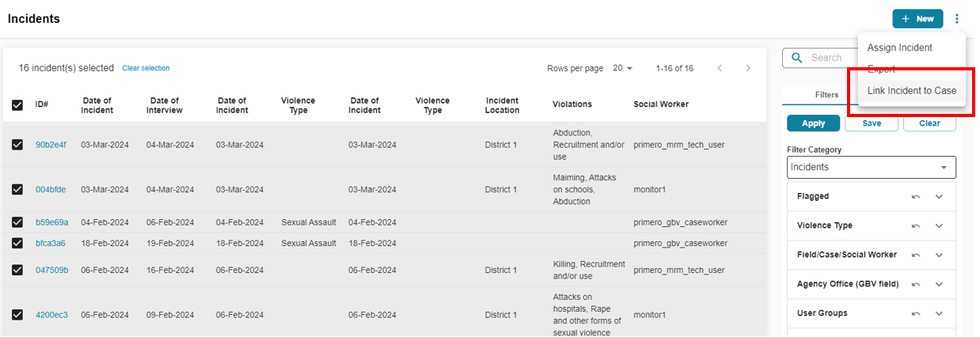Open incident 4200ec3
The image size is (980, 337).
51,315
